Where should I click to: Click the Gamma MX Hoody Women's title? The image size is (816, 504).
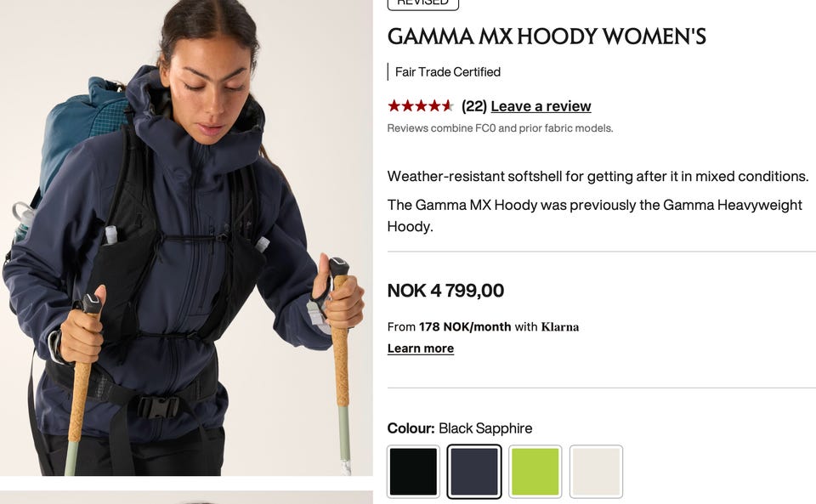[547, 37]
